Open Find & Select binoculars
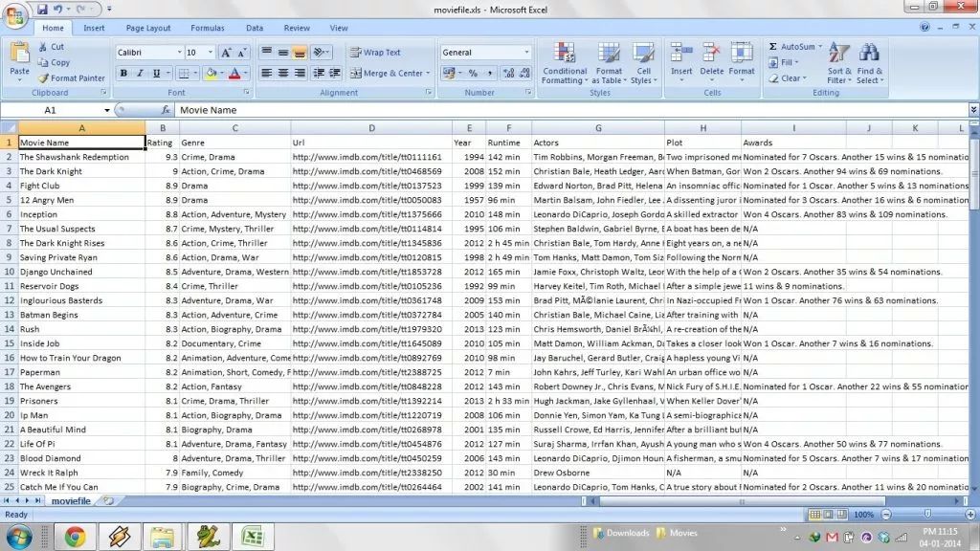This screenshot has width=980, height=551. [x=869, y=63]
